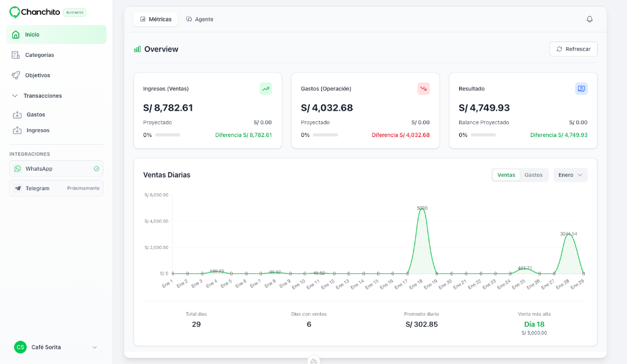Image resolution: width=627 pixels, height=364 pixels.
Task: Click WhatsApp connected status checkmark
Action: [x=96, y=169]
